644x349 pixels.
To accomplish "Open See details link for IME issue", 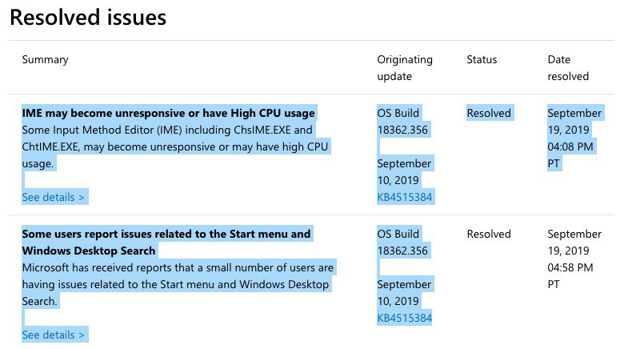I will click(54, 197).
